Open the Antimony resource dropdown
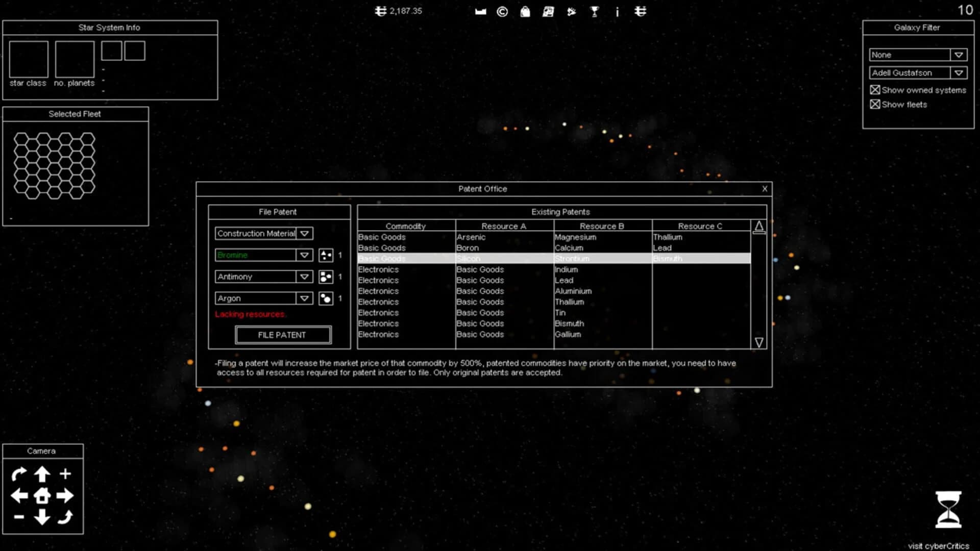This screenshot has height=551, width=980. coord(305,277)
